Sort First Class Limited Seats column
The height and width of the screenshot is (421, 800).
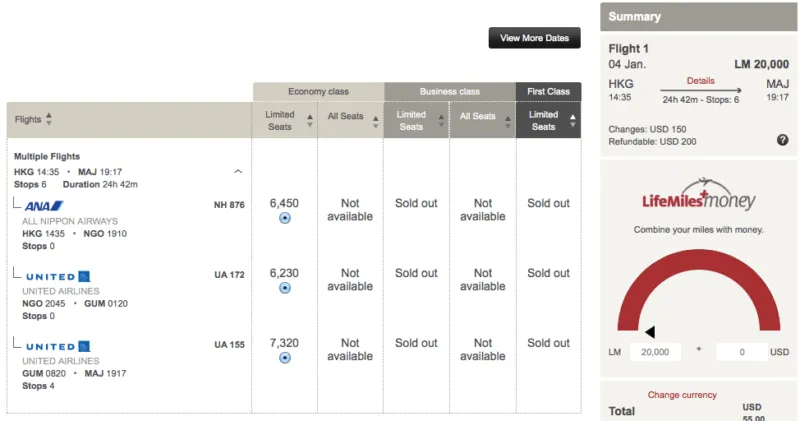[x=573, y=120]
